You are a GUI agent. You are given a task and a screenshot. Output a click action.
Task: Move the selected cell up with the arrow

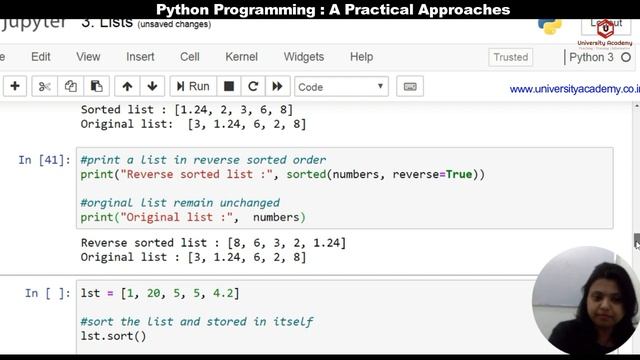point(127,86)
